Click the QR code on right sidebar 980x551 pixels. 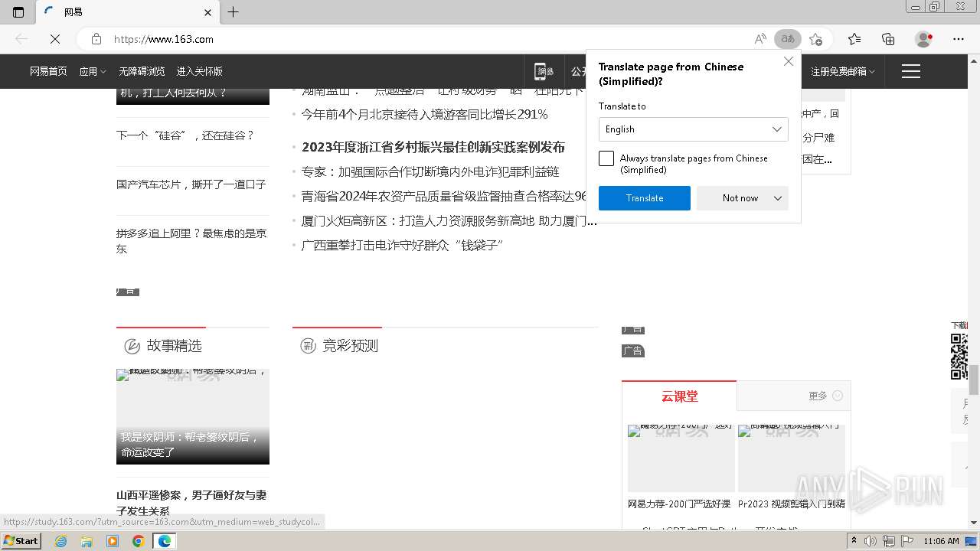point(959,357)
